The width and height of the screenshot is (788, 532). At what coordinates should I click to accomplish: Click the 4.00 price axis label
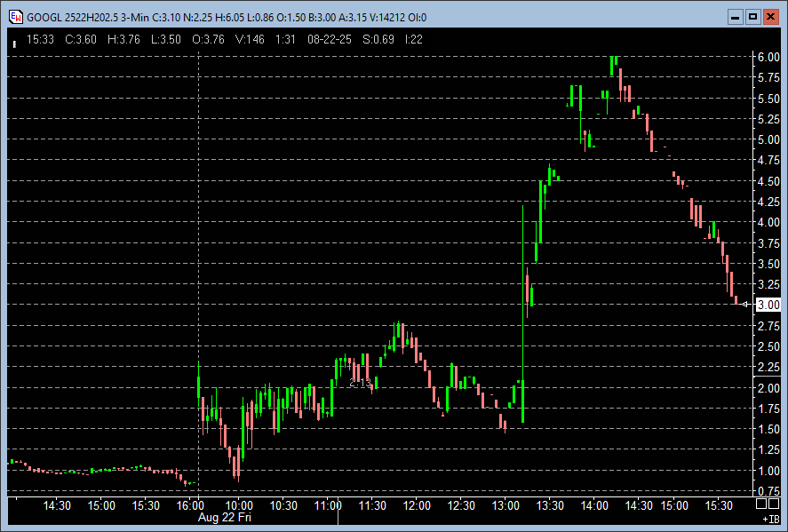pos(768,222)
